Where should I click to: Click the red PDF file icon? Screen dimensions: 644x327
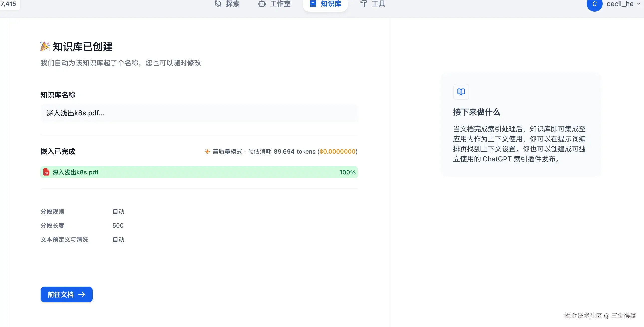coord(46,172)
